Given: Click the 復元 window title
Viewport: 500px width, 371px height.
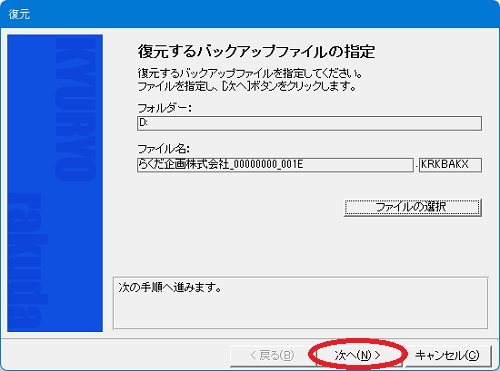Looking at the screenshot, I should (x=19, y=14).
